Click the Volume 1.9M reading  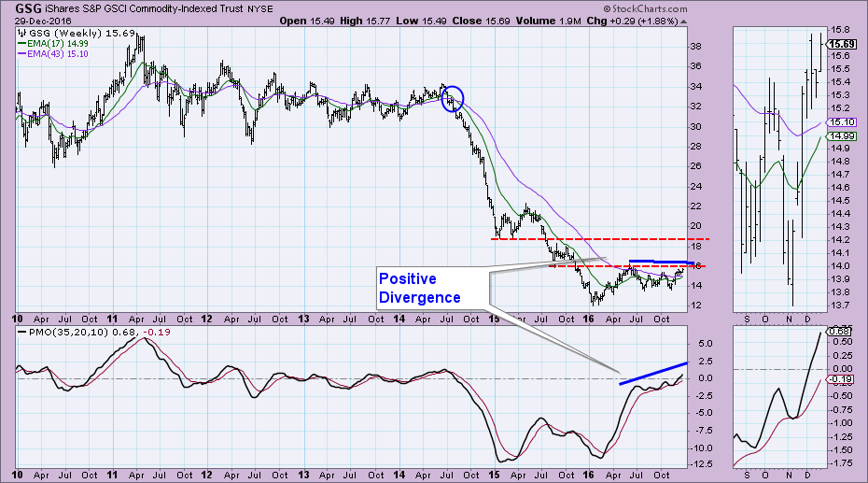(548, 21)
